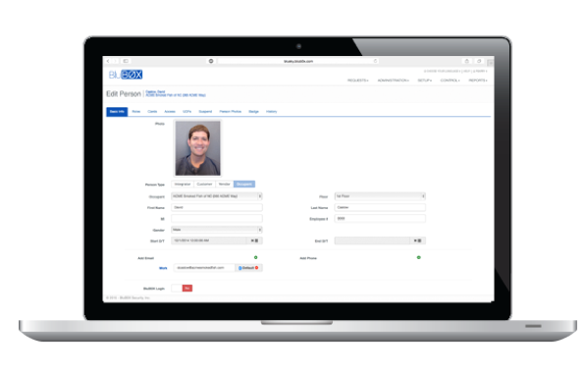Expand the Requests menu
Viewport: 588px width, 373px height.
(x=357, y=80)
